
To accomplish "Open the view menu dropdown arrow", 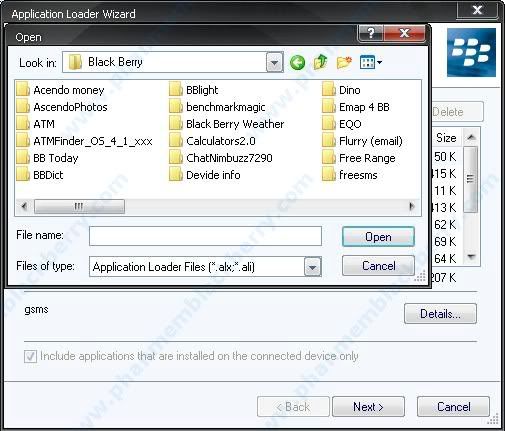I will [379, 62].
